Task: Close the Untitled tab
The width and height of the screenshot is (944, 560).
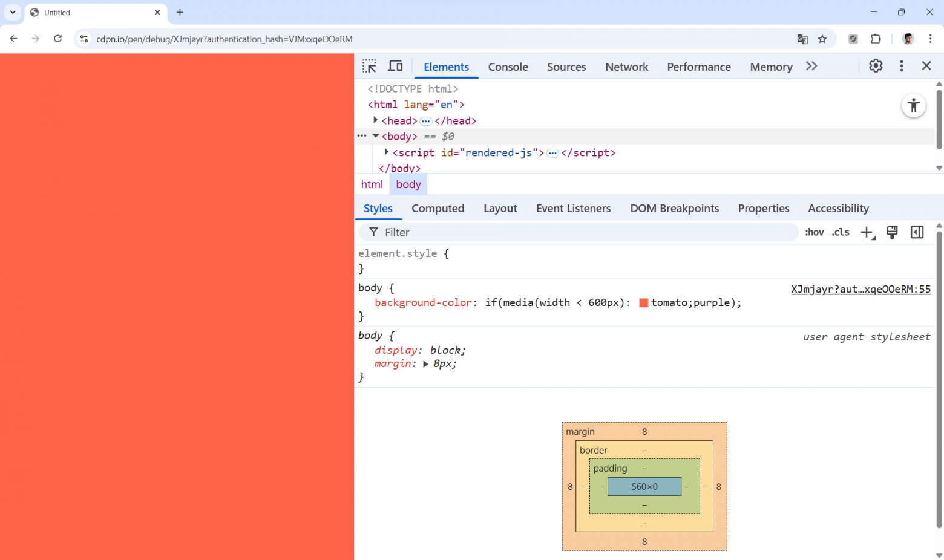Action: coord(157,12)
